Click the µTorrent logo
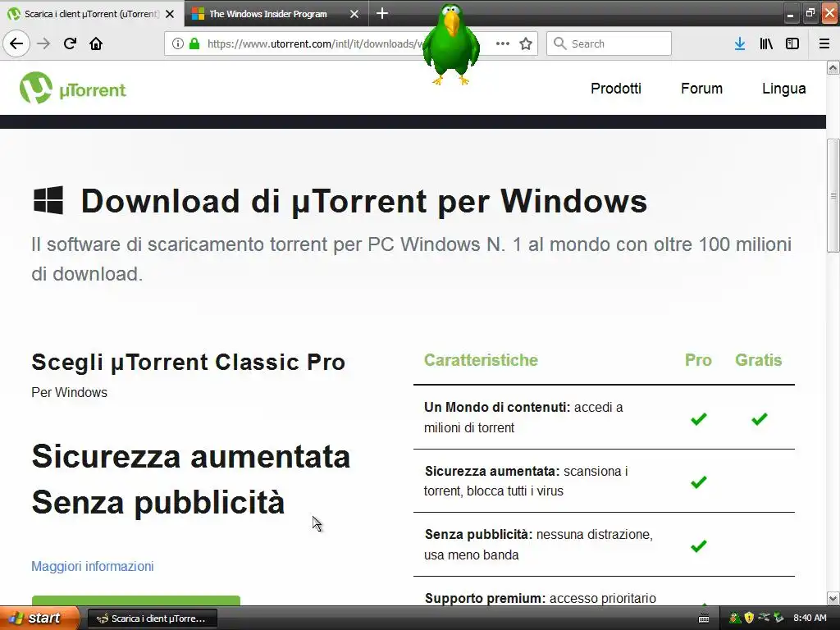This screenshot has width=840, height=630. 73,88
